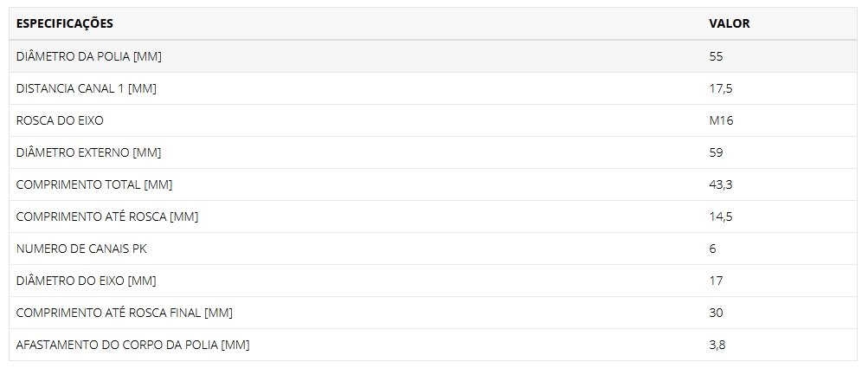Select the DISTANCIA CANAL 1 [MM] label
The width and height of the screenshot is (868, 375).
87,88
